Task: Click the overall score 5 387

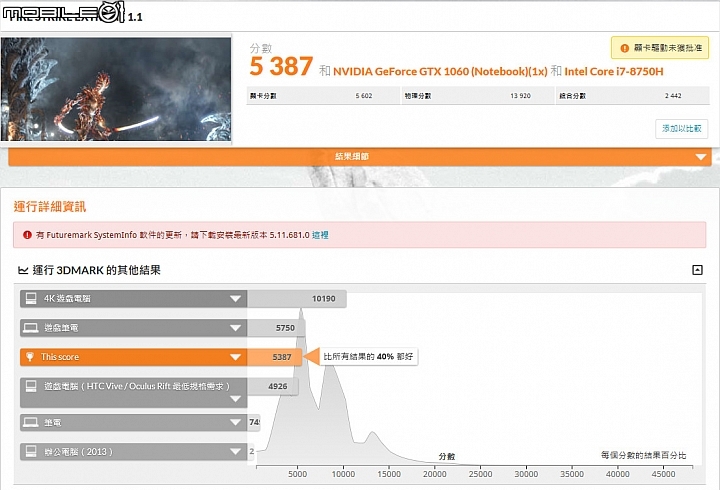Action: (281, 67)
